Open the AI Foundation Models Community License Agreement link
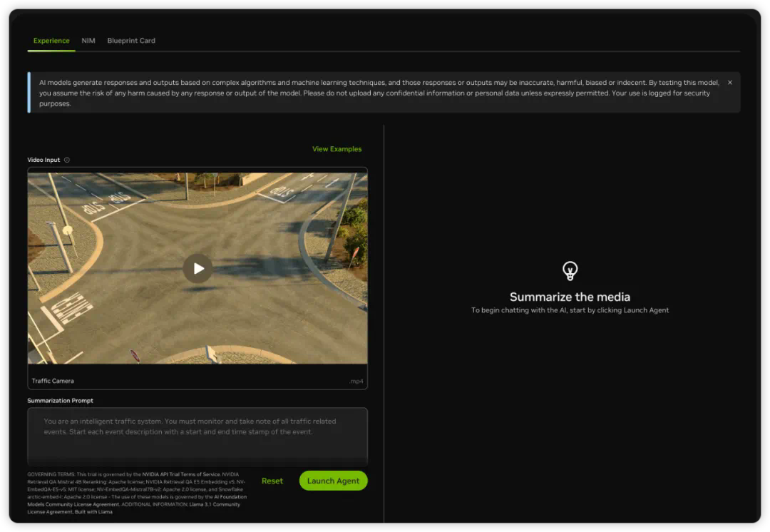Screen dimensions: 770x532 [x=137, y=501]
